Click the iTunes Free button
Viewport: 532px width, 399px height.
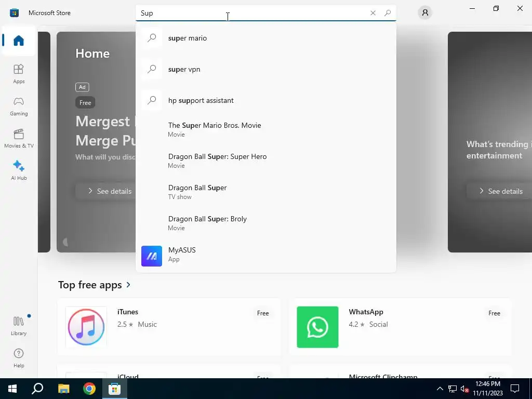click(262, 313)
